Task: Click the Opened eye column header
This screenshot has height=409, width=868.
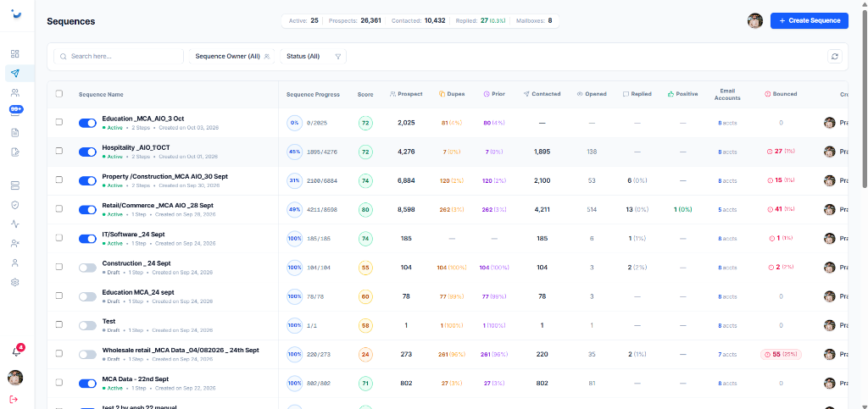Action: point(591,94)
